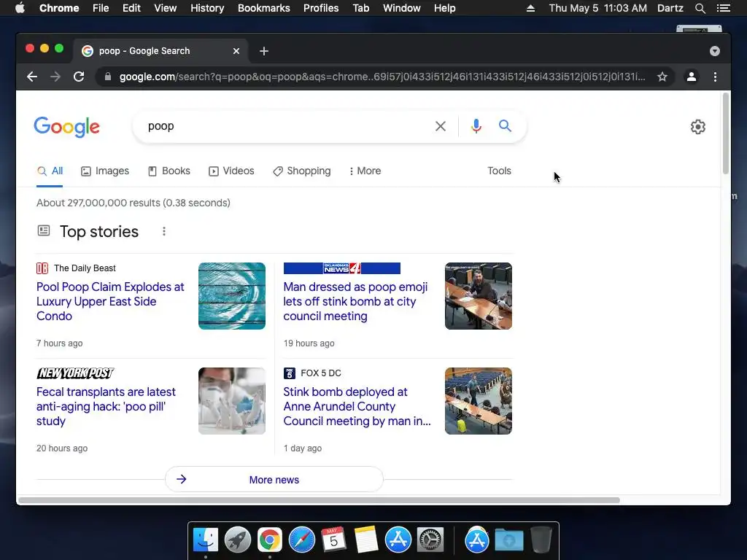Bookmark this page with the star icon
Image resolution: width=747 pixels, height=560 pixels.
pyautogui.click(x=662, y=77)
